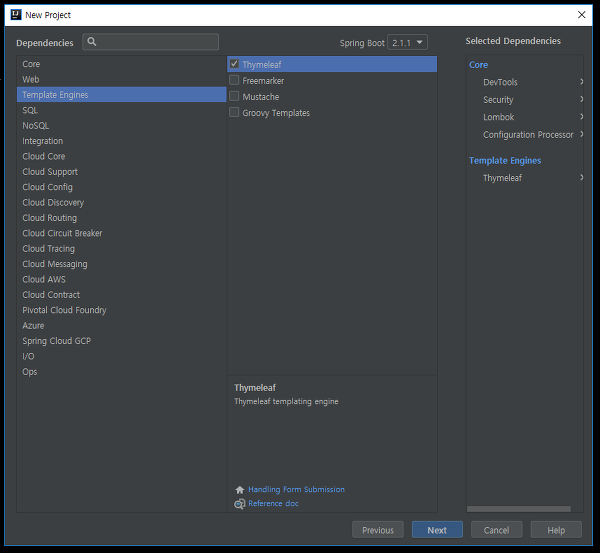Click the Previous button

378,530
